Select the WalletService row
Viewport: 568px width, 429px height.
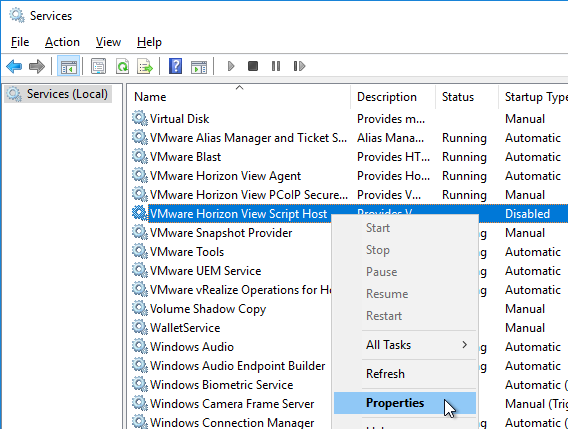(x=185, y=328)
